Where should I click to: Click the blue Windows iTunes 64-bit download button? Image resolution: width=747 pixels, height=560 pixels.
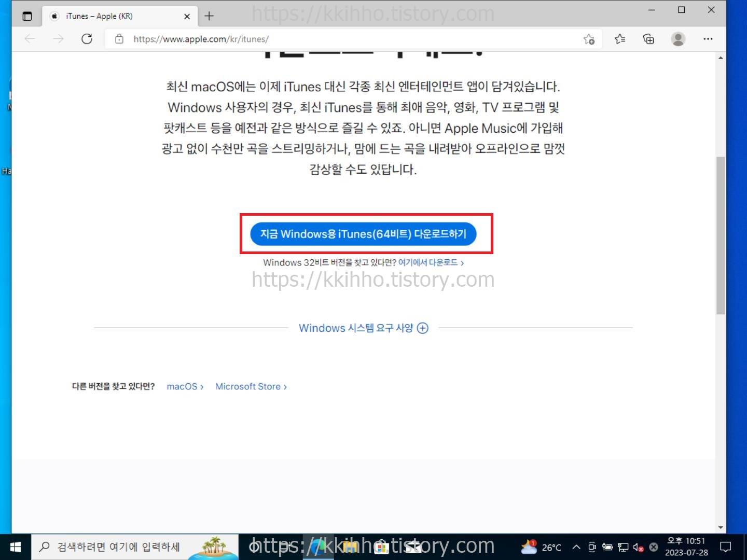[x=363, y=234]
